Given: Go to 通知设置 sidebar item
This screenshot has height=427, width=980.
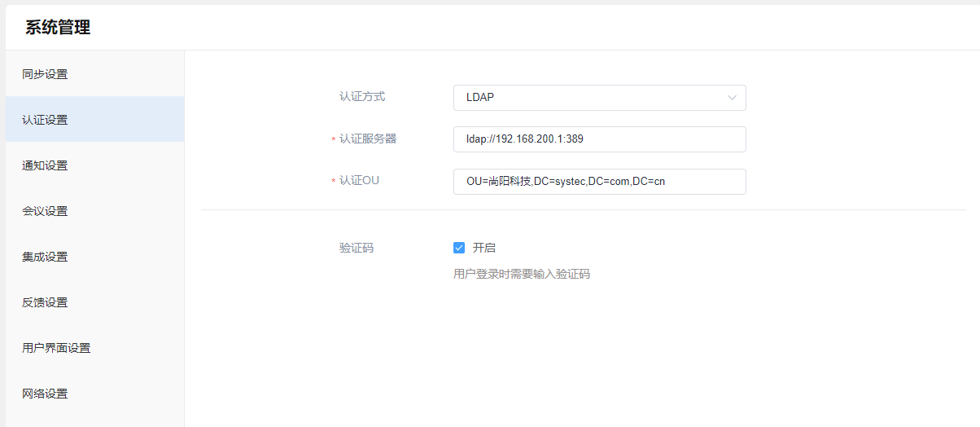Looking at the screenshot, I should point(45,165).
